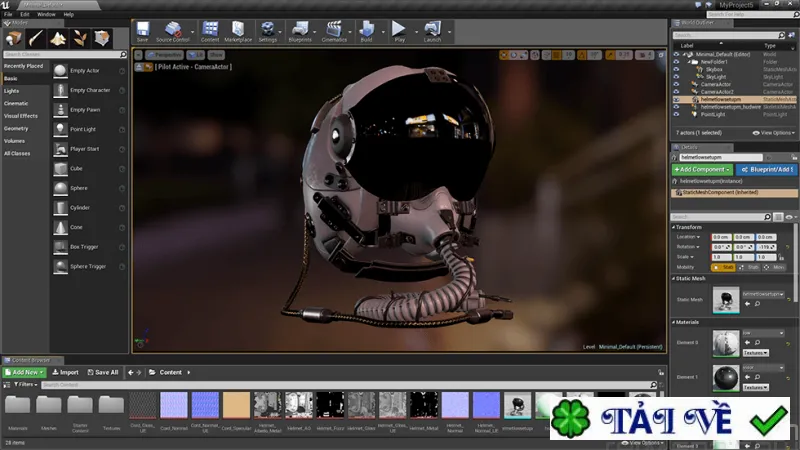The height and width of the screenshot is (450, 800).
Task: Select the Paint mode brush icon
Action: pyautogui.click(x=36, y=38)
